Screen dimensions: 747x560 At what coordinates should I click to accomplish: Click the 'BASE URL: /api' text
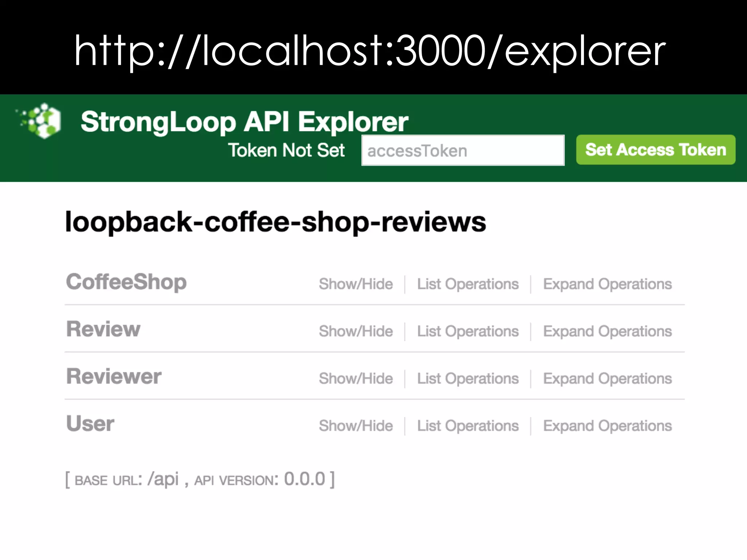127,479
